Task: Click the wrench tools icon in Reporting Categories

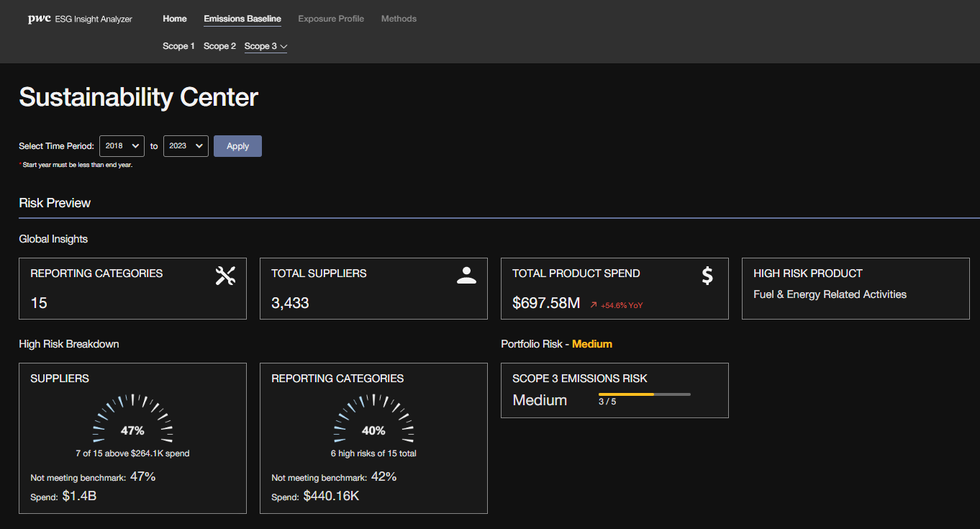Action: point(225,276)
